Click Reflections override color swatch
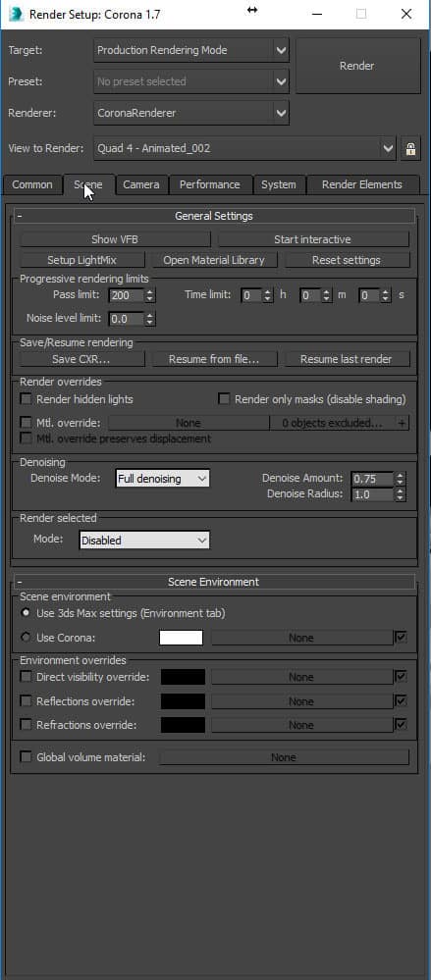Image resolution: width=431 pixels, height=980 pixels. [x=183, y=701]
